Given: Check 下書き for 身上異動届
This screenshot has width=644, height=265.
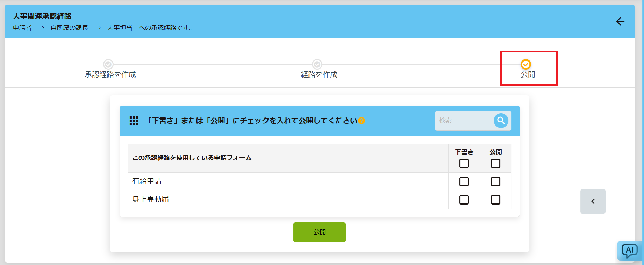Looking at the screenshot, I should pos(464,200).
